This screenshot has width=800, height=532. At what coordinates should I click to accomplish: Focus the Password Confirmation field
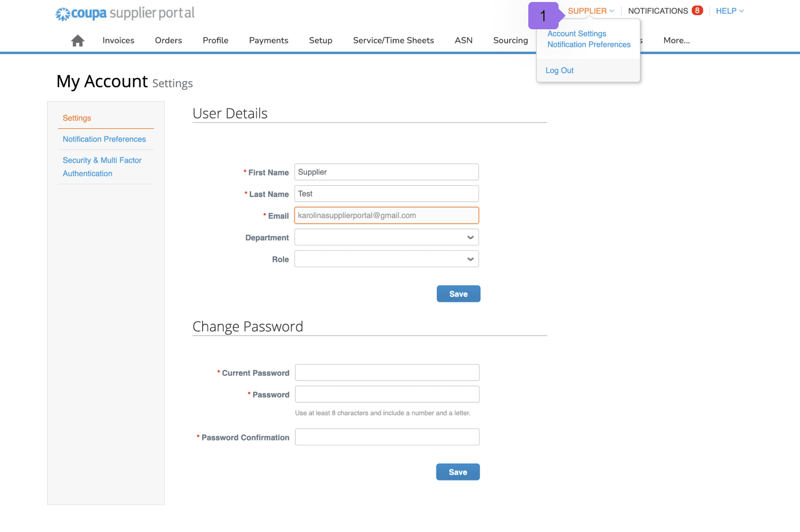point(387,437)
